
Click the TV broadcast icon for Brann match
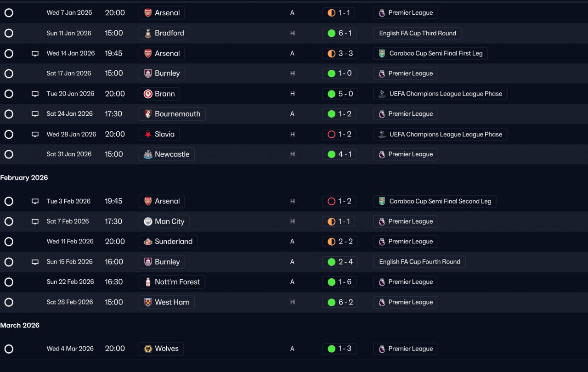pyautogui.click(x=35, y=94)
